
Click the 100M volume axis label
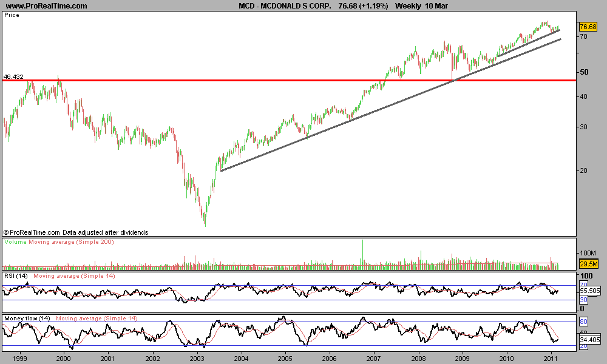point(588,253)
